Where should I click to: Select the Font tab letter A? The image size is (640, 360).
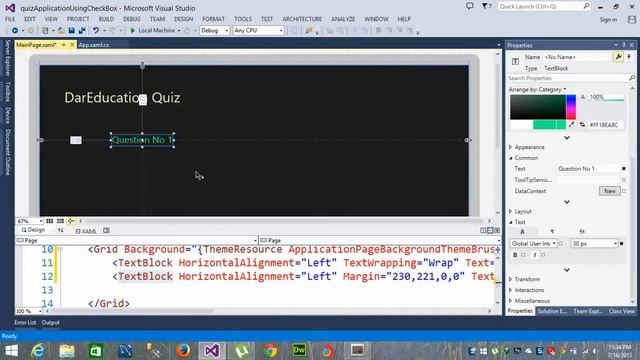522,231
